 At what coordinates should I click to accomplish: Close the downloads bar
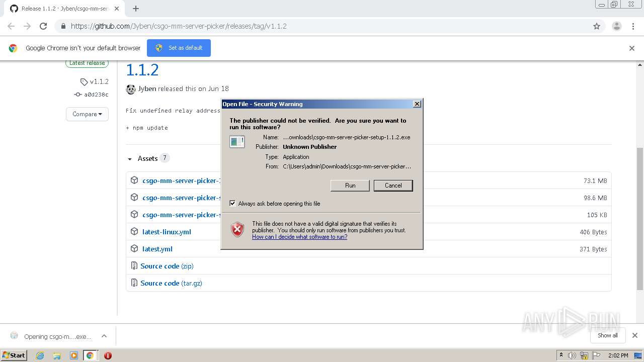(x=634, y=335)
